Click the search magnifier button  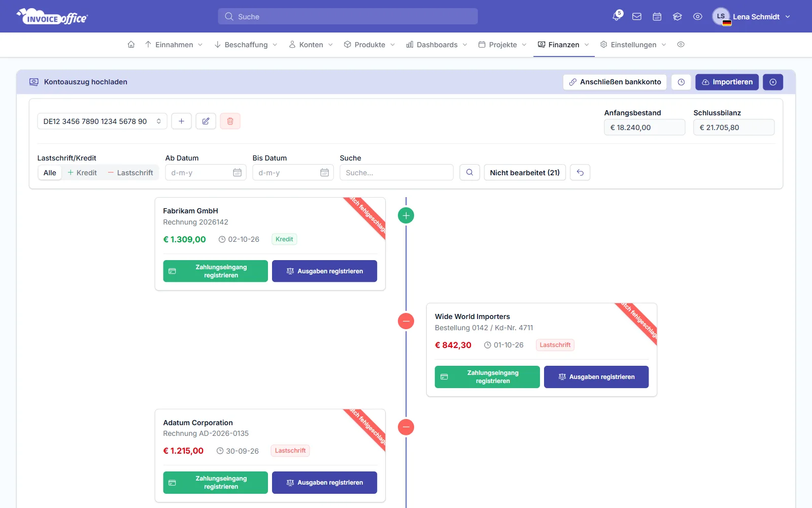point(469,172)
